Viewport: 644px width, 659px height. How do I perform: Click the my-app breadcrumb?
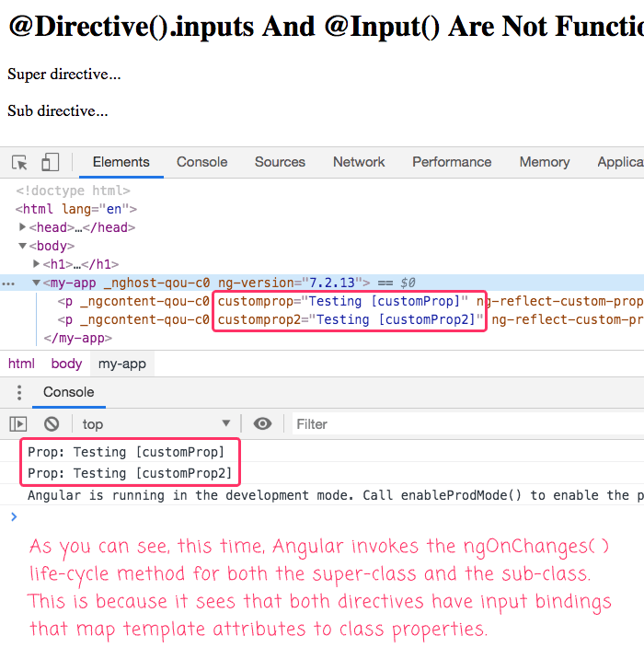pos(121,364)
